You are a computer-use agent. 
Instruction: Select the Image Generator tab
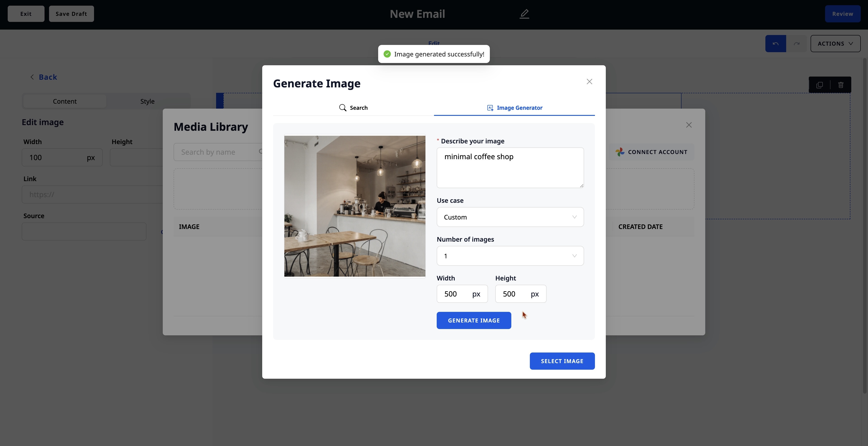tap(514, 108)
